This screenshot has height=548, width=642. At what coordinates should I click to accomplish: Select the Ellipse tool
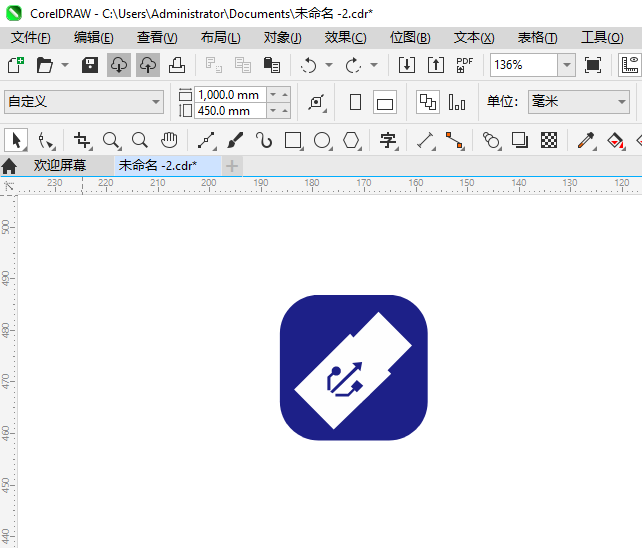pos(322,140)
